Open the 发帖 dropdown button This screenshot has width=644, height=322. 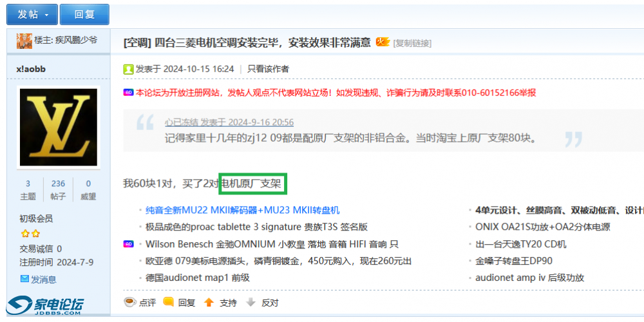[32, 14]
